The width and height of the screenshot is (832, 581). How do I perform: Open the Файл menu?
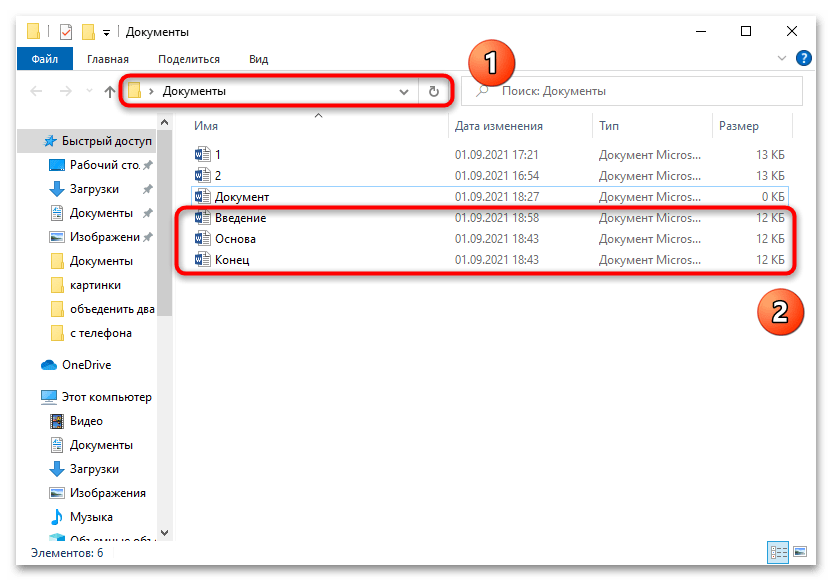(x=44, y=59)
